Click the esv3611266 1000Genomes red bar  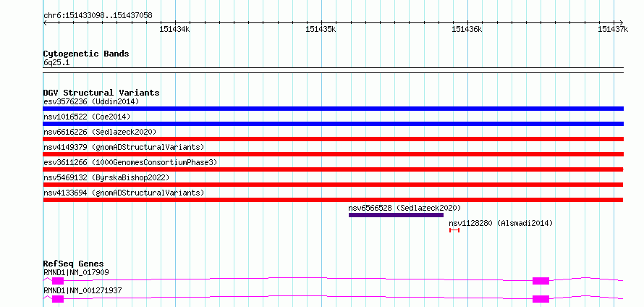[333, 169]
